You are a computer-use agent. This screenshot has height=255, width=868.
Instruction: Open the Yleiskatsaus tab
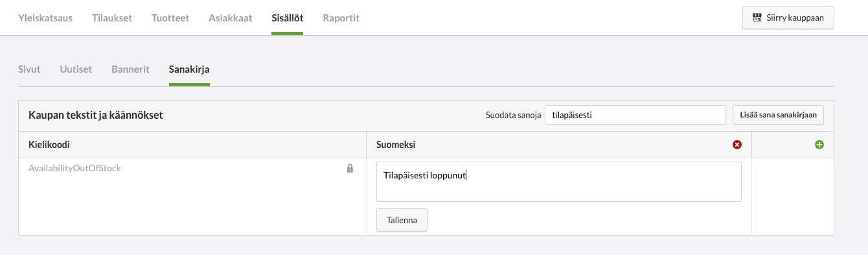(45, 18)
